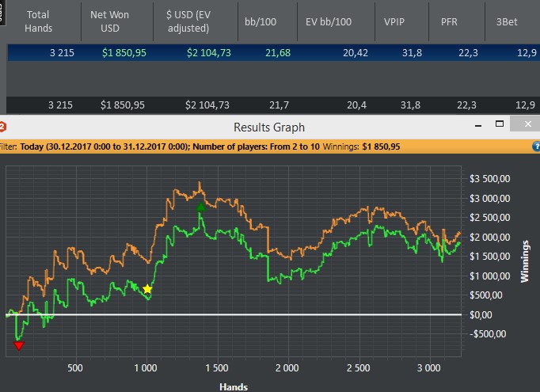Viewport: 540px width, 392px height.
Task: Minimize the Results Graph window
Action: coord(478,124)
